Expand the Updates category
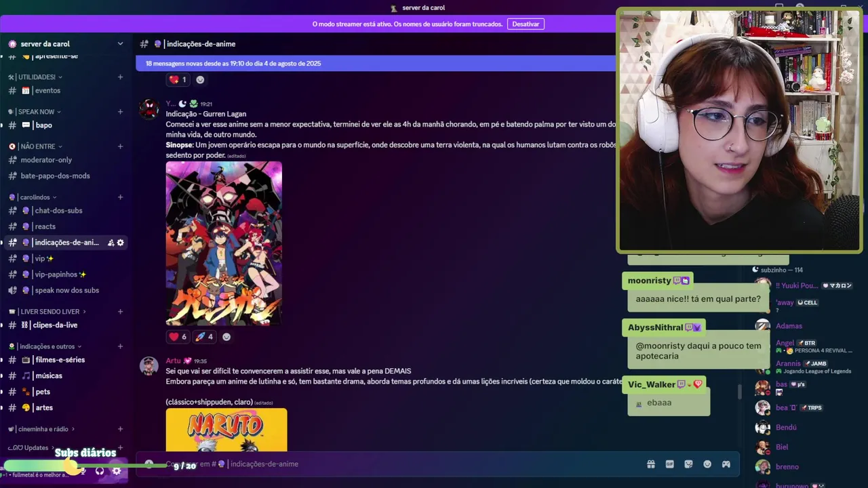 click(32, 448)
